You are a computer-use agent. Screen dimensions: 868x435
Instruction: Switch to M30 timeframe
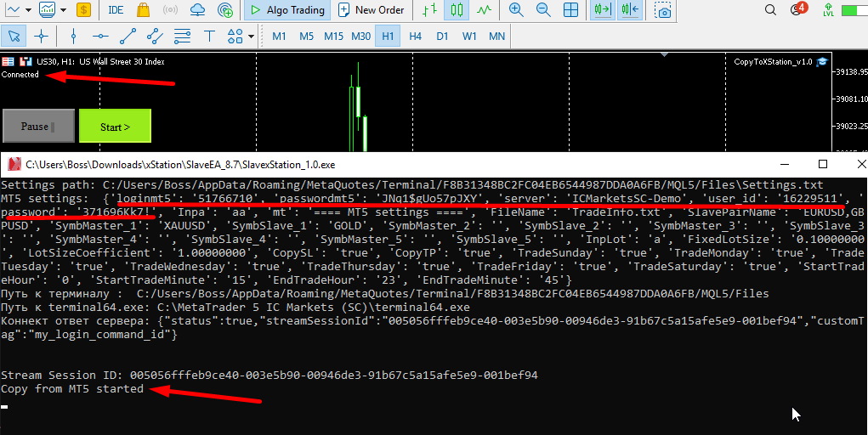point(361,36)
